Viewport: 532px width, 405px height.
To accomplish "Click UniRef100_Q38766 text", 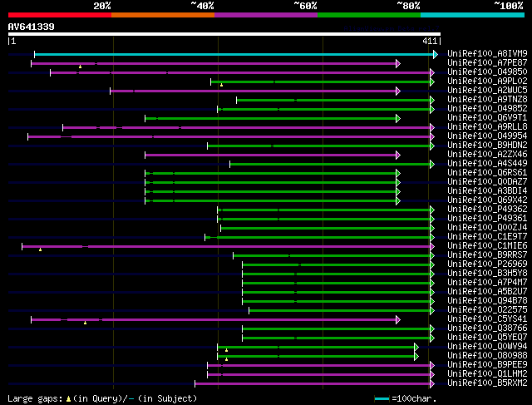I will pyautogui.click(x=487, y=328).
